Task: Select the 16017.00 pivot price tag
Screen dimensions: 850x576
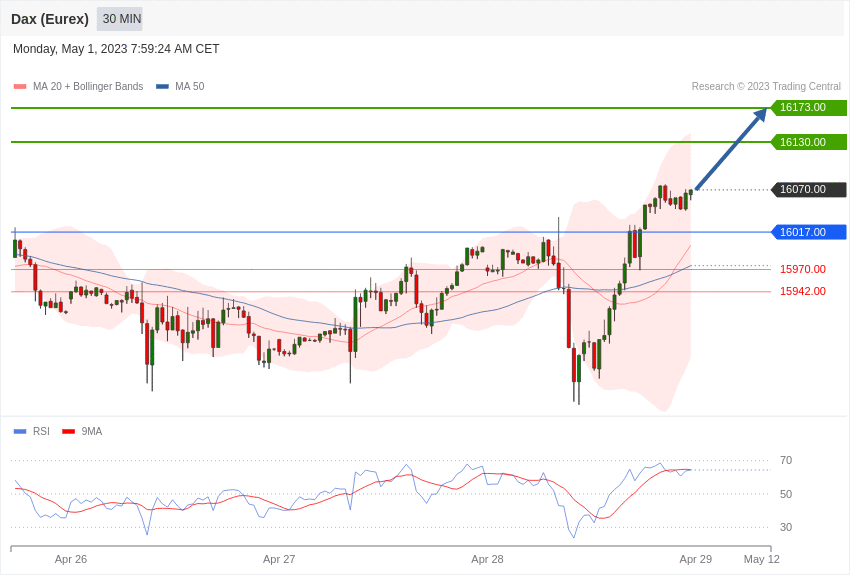Action: click(808, 232)
